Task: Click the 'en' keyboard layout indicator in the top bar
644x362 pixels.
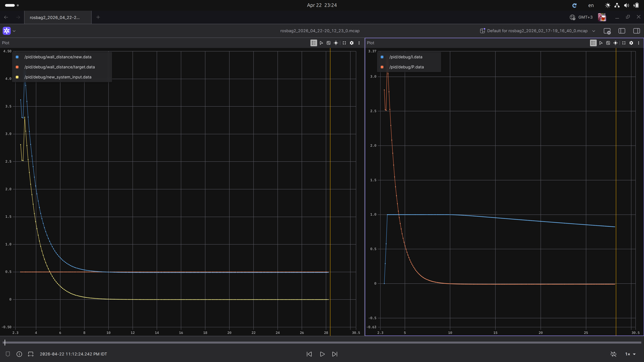Action: click(x=591, y=5)
